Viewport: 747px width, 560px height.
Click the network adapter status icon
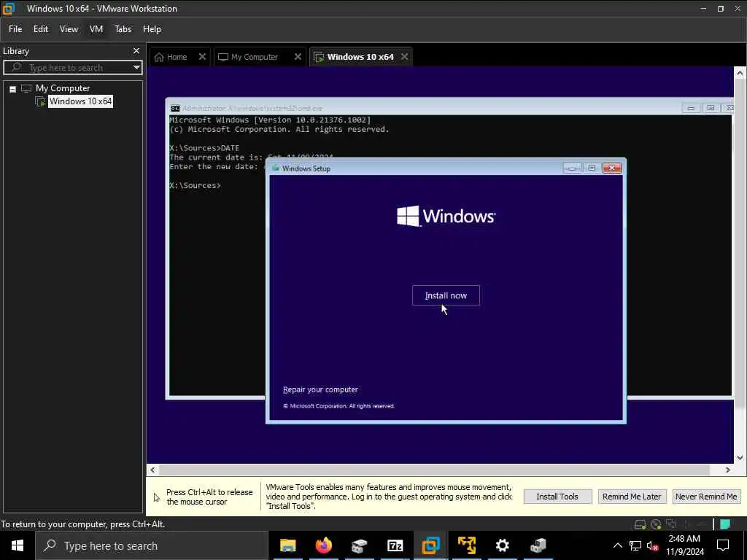(671, 524)
